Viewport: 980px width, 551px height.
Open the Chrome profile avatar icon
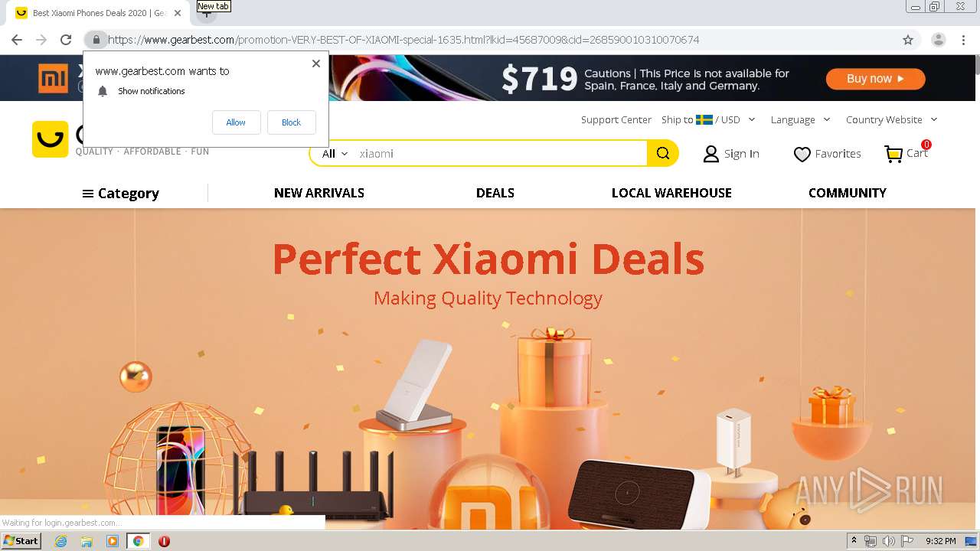[939, 40]
